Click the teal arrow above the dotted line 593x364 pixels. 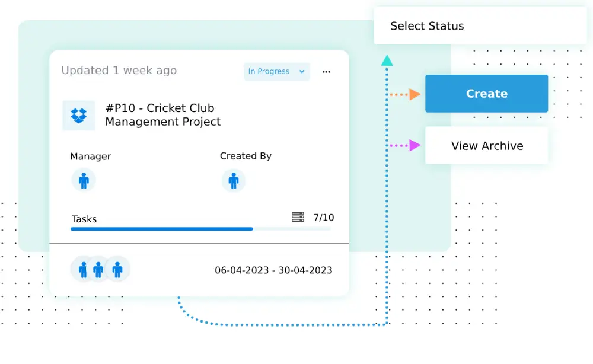pyautogui.click(x=387, y=60)
